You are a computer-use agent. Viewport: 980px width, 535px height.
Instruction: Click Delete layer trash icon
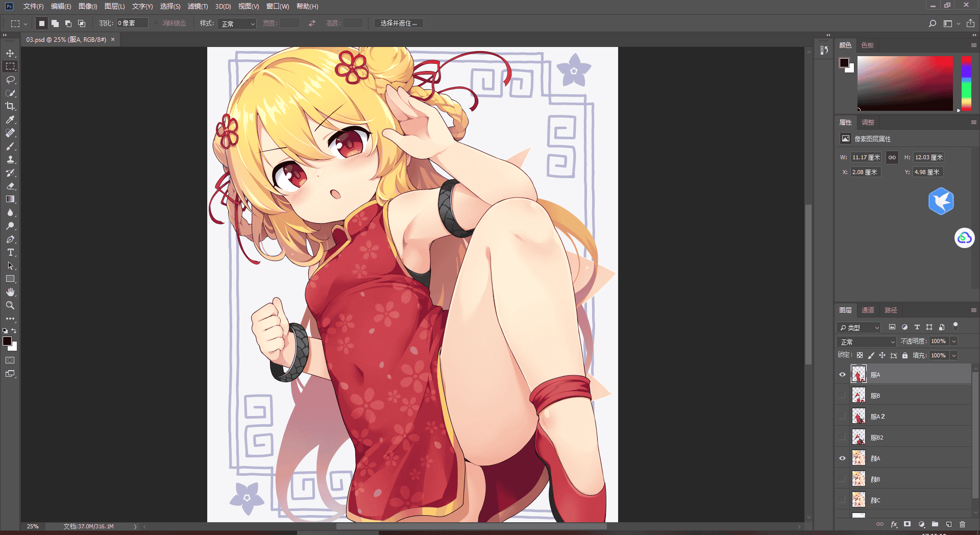[962, 524]
